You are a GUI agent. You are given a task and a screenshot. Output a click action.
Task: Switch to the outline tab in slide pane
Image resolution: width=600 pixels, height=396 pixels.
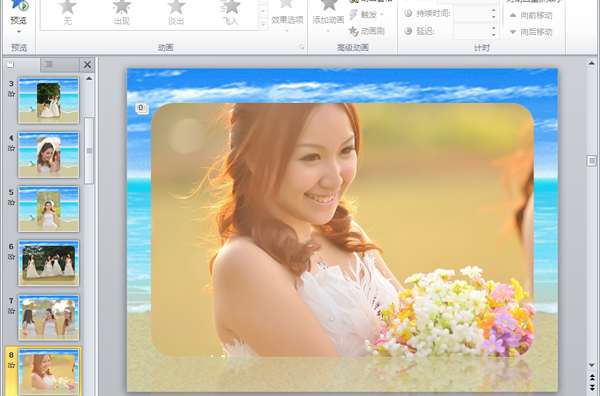point(60,65)
